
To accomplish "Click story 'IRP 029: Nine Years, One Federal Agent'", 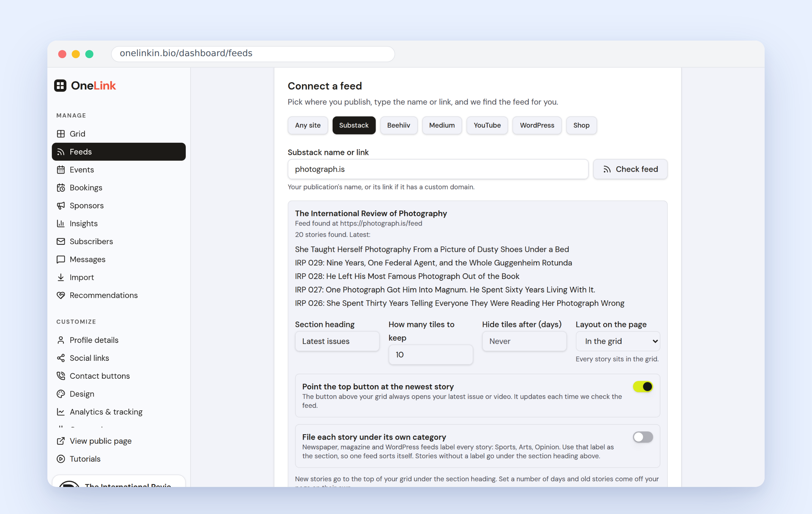I will (x=433, y=263).
